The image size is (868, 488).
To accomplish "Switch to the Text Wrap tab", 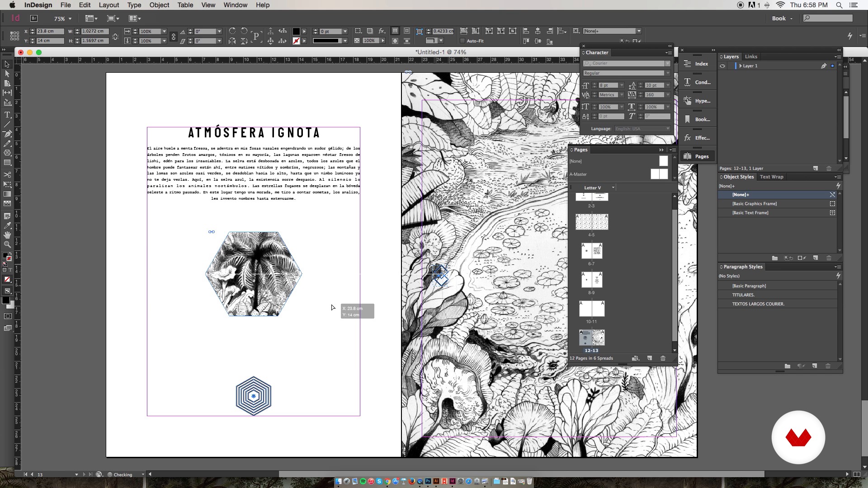I will click(771, 177).
